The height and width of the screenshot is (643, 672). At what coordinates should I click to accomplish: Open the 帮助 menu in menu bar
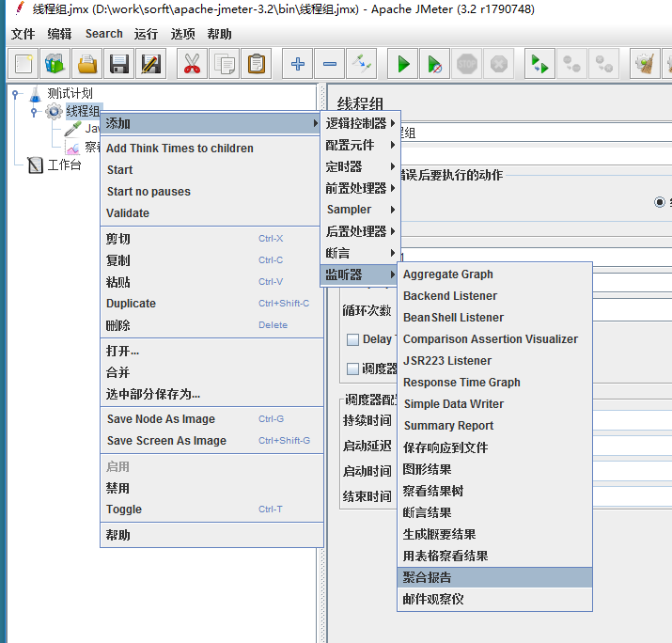click(x=219, y=34)
